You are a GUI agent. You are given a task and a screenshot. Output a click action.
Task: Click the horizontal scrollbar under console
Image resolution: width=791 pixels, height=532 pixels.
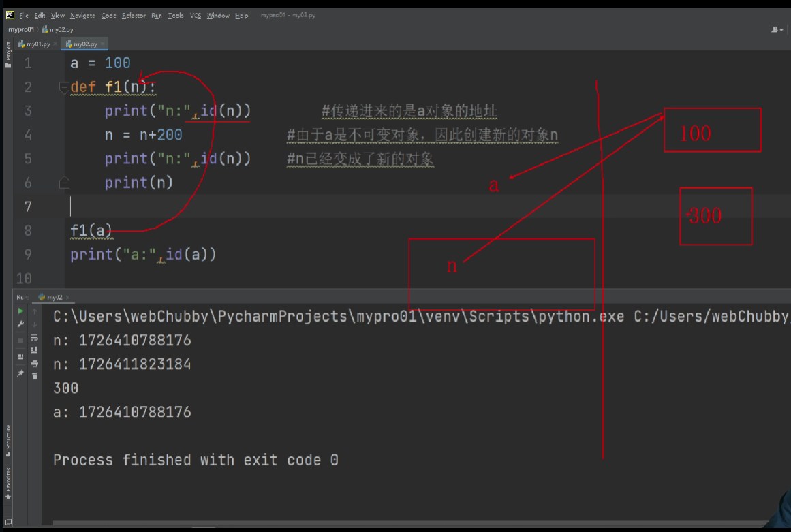coord(409,523)
